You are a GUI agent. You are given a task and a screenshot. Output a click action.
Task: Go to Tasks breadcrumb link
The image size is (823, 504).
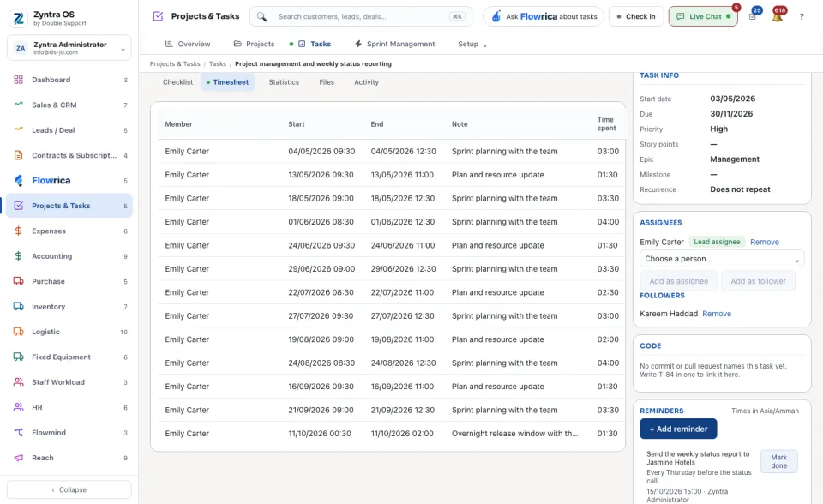coord(217,64)
